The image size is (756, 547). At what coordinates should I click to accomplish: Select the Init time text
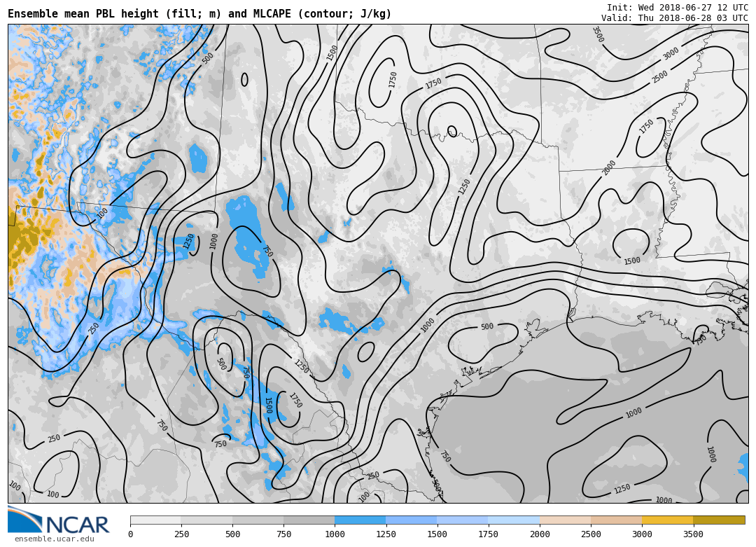coord(677,8)
